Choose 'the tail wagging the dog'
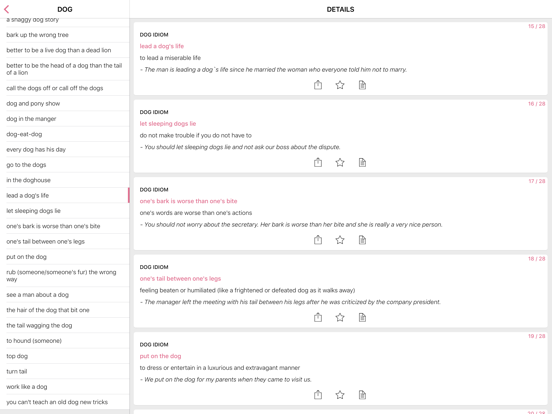The image size is (552, 414). [64, 325]
